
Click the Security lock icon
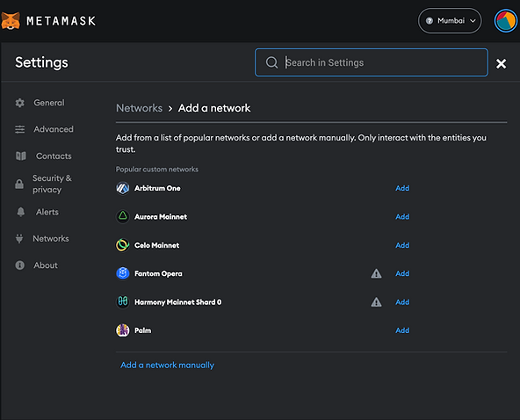(19, 184)
